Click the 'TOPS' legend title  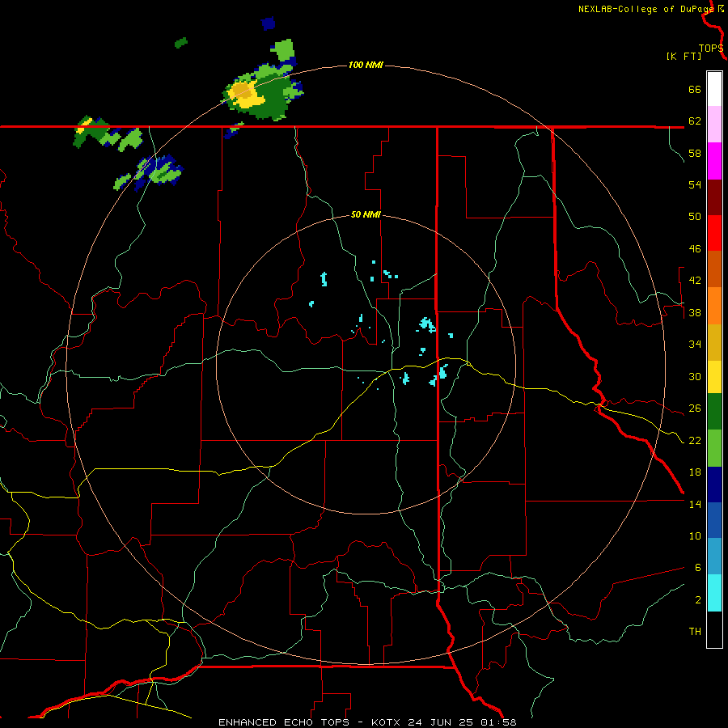click(711, 49)
